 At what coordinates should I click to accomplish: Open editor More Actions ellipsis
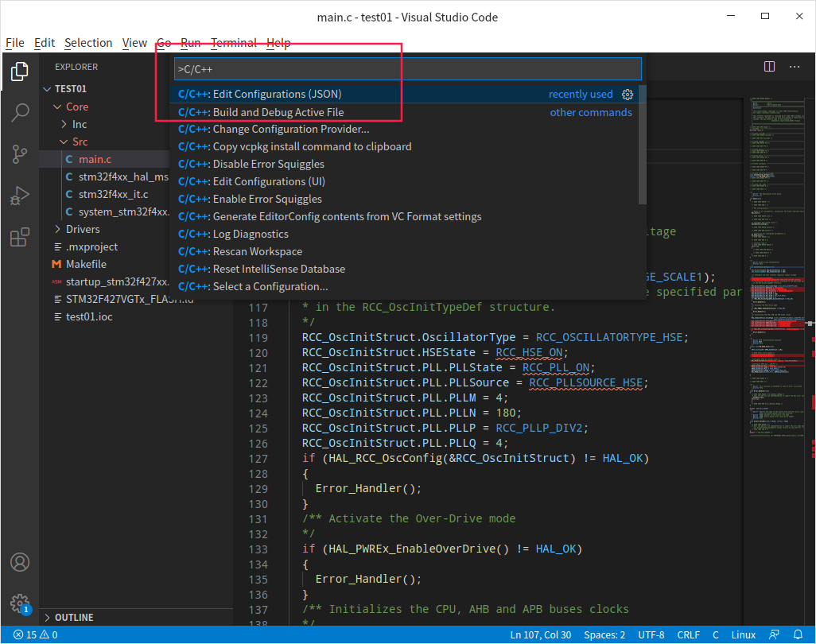795,67
